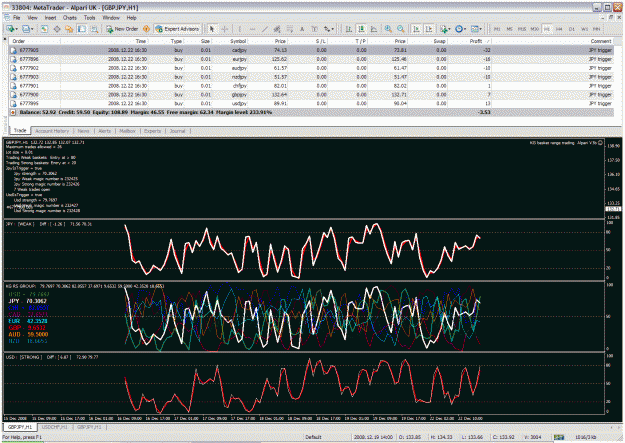
Task: Choose the vertical line drawing tool
Action: [x=240, y=29]
